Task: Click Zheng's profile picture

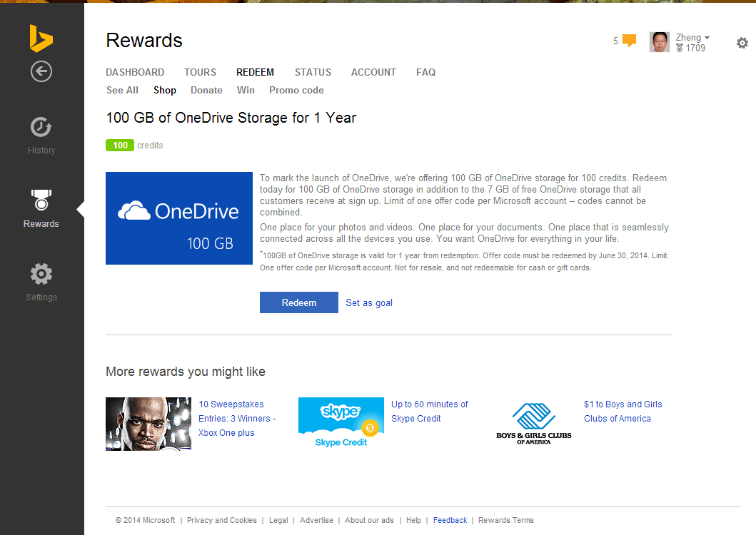Action: click(659, 42)
